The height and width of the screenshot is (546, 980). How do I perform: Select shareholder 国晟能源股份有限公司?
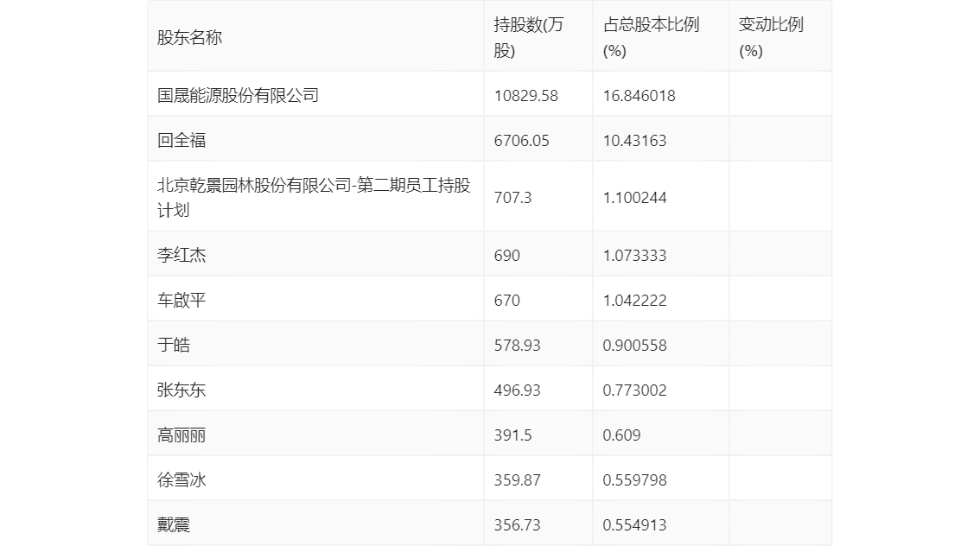238,96
